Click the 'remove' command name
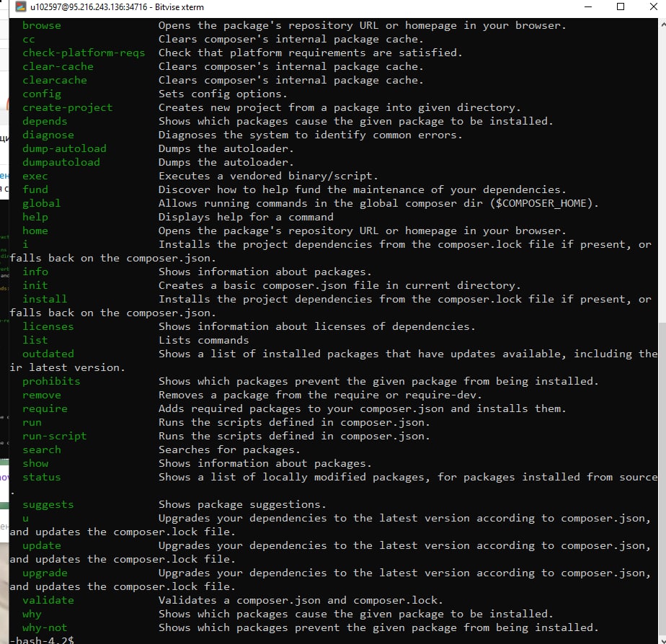666x644 pixels. coord(42,395)
